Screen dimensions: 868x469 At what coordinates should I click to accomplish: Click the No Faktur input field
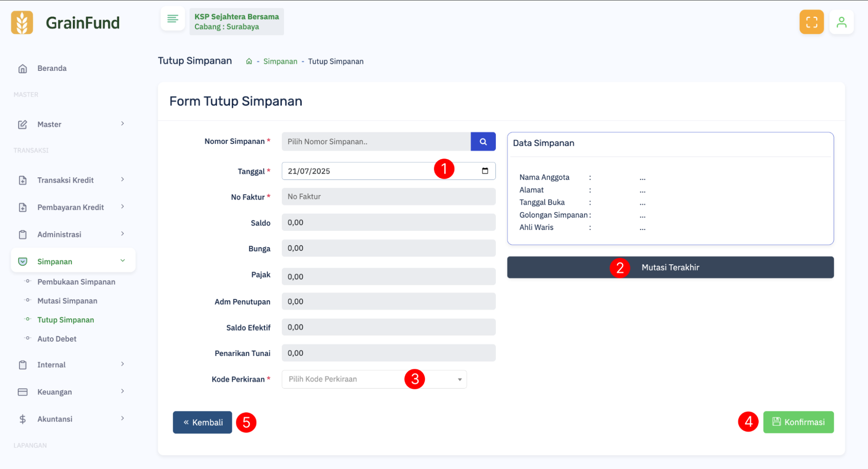tap(388, 196)
